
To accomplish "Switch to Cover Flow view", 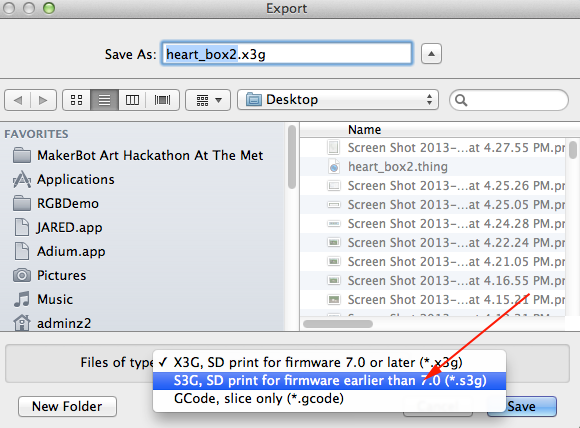I will [162, 100].
